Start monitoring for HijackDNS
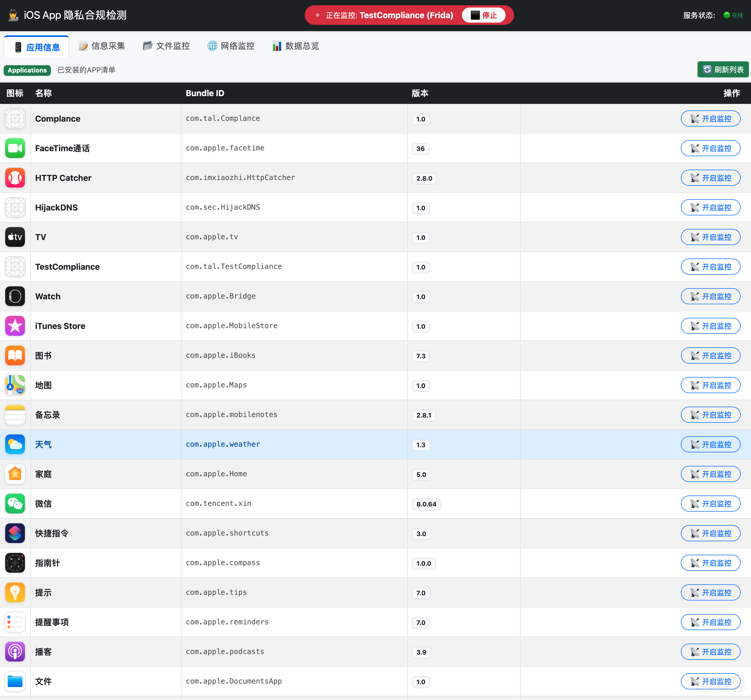751x700 pixels. pos(710,208)
